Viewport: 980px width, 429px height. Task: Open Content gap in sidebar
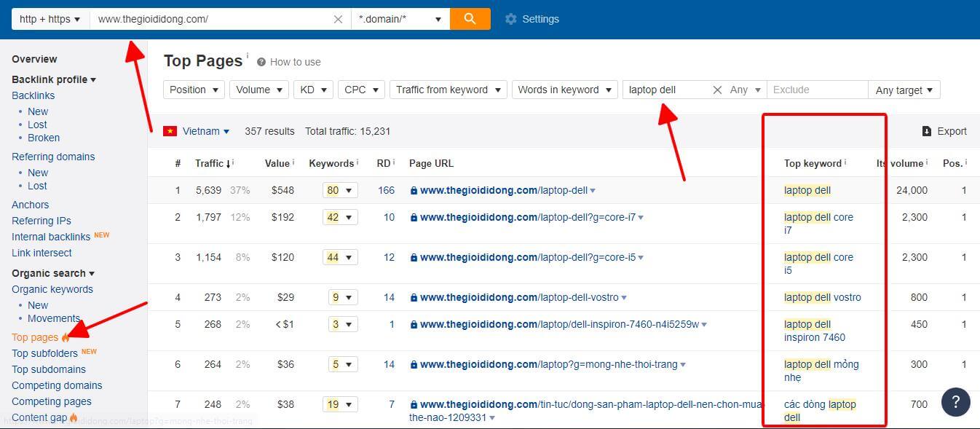(x=39, y=417)
